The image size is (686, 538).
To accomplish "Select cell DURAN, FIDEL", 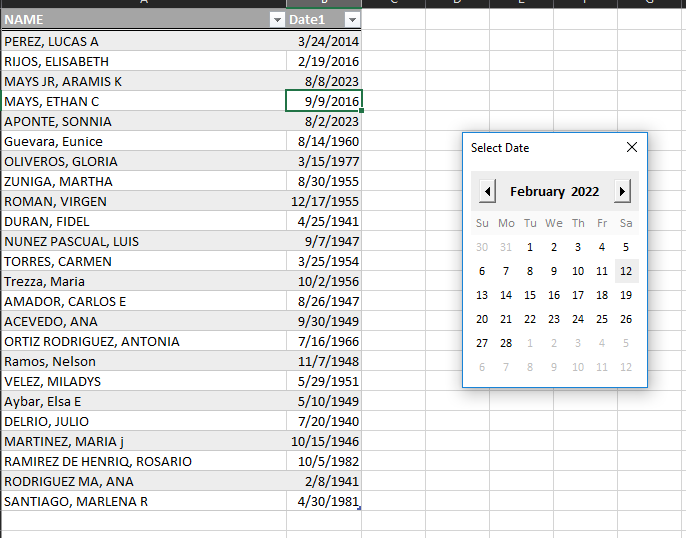I will 144,222.
